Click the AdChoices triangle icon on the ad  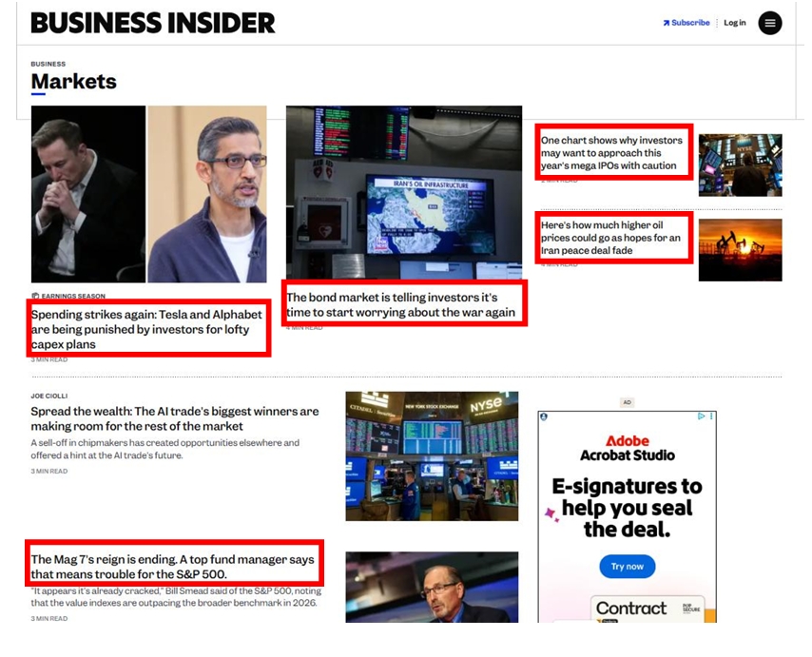[x=701, y=416]
